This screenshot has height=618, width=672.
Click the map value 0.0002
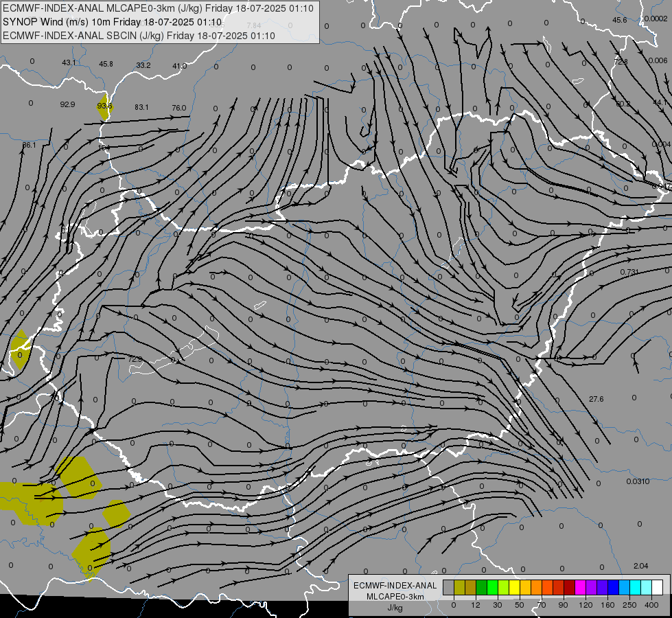click(x=656, y=19)
